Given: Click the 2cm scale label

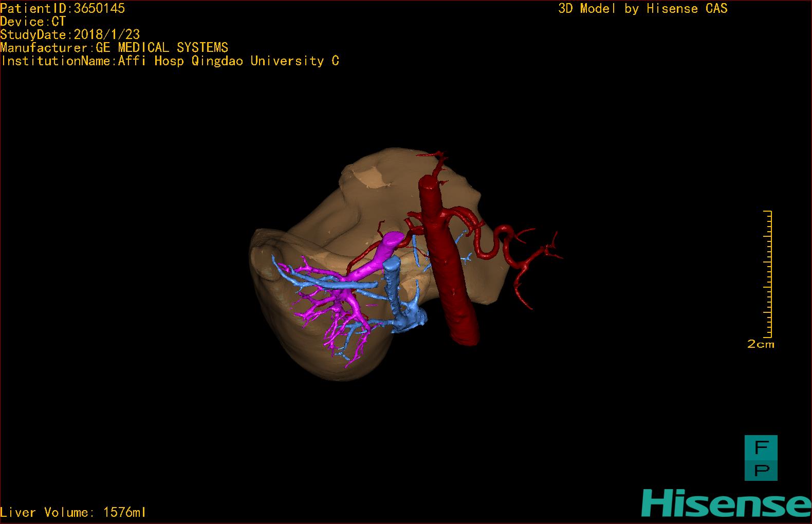Looking at the screenshot, I should coord(761,344).
